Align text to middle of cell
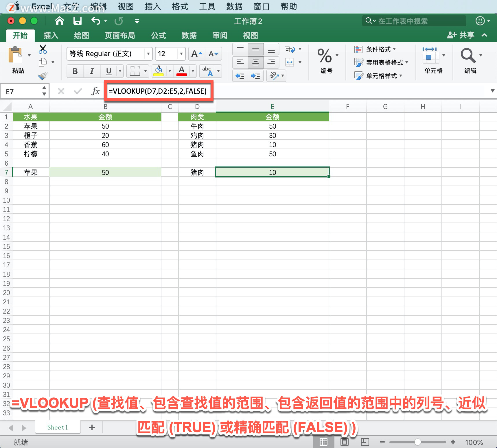Image resolution: width=497 pixels, height=448 pixels. click(x=256, y=49)
